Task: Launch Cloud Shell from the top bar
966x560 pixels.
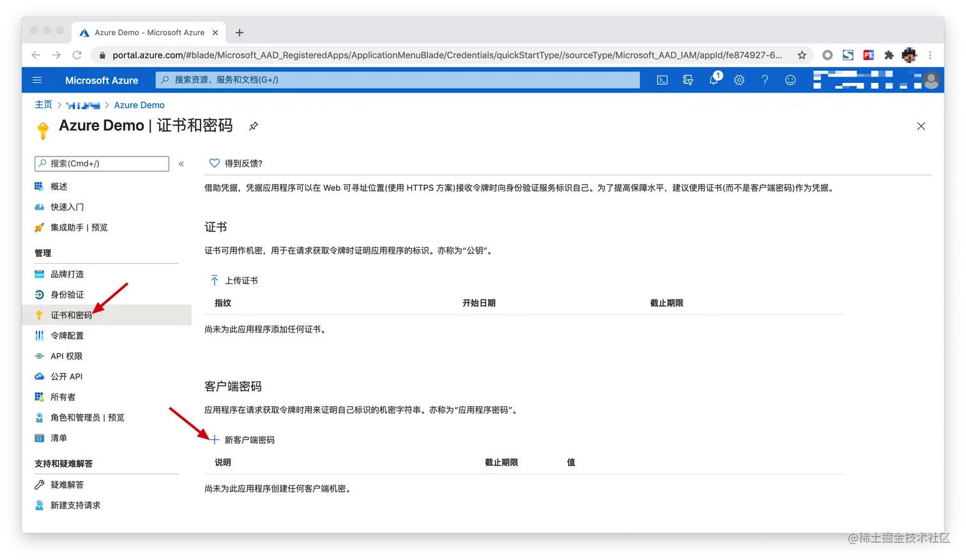Action: pyautogui.click(x=663, y=80)
